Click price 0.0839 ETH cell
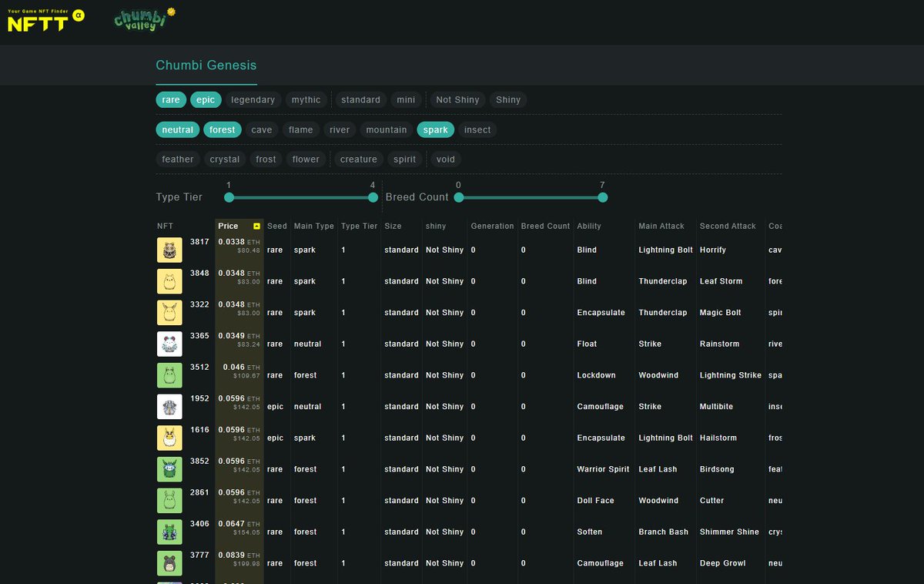 [x=239, y=559]
